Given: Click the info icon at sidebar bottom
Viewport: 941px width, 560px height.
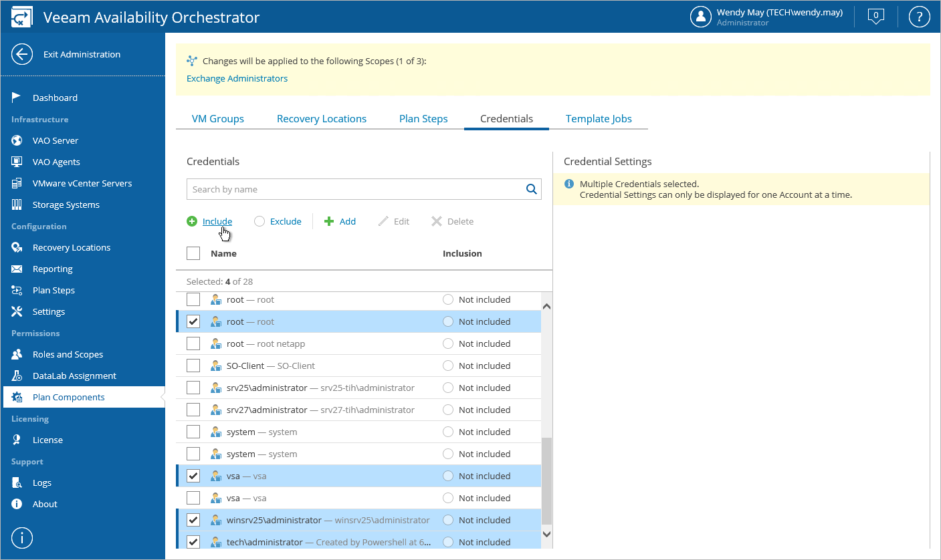Looking at the screenshot, I should [x=22, y=537].
